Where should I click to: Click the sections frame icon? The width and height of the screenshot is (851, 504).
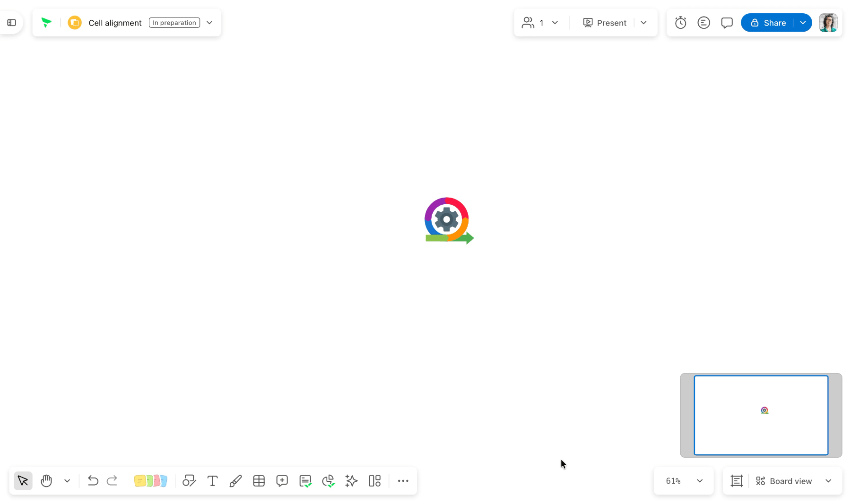[x=737, y=481]
